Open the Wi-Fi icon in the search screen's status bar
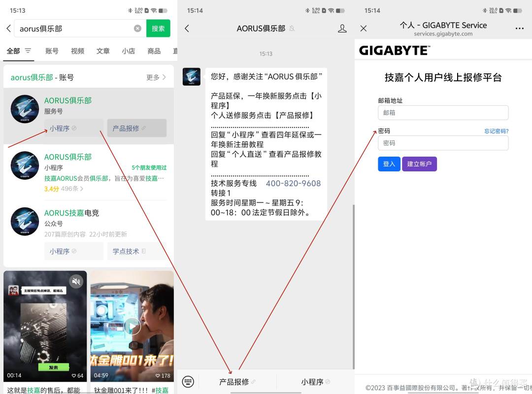The height and width of the screenshot is (394, 532). point(154,10)
